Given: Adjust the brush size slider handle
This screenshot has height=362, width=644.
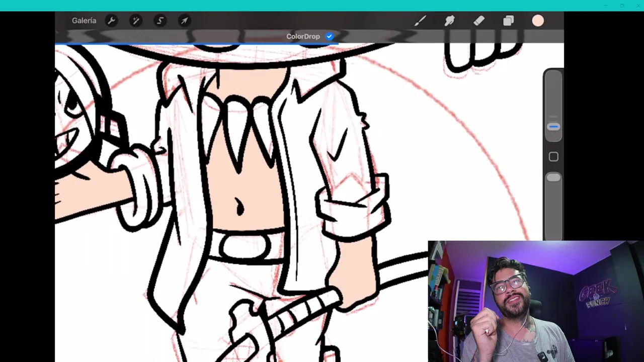Looking at the screenshot, I should point(553,127).
